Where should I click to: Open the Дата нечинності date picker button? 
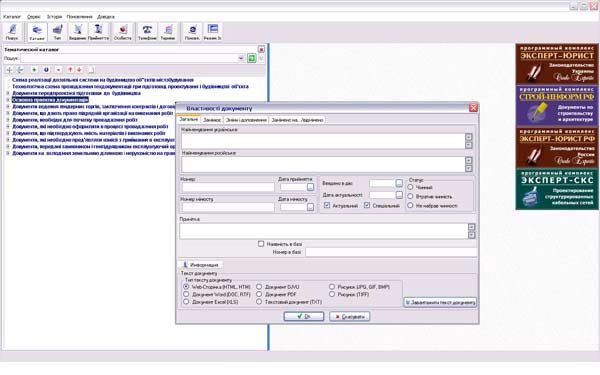point(310,207)
